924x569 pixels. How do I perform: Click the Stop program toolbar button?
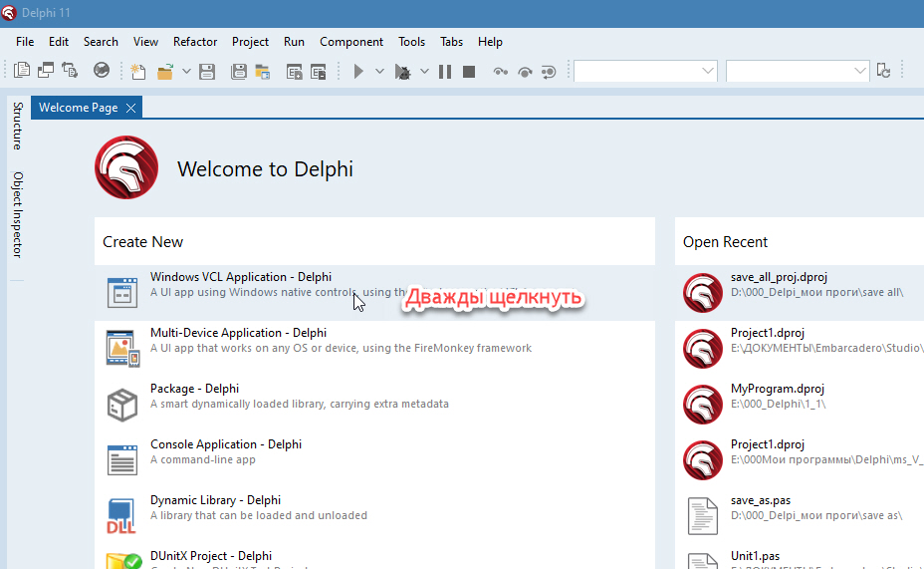point(469,72)
